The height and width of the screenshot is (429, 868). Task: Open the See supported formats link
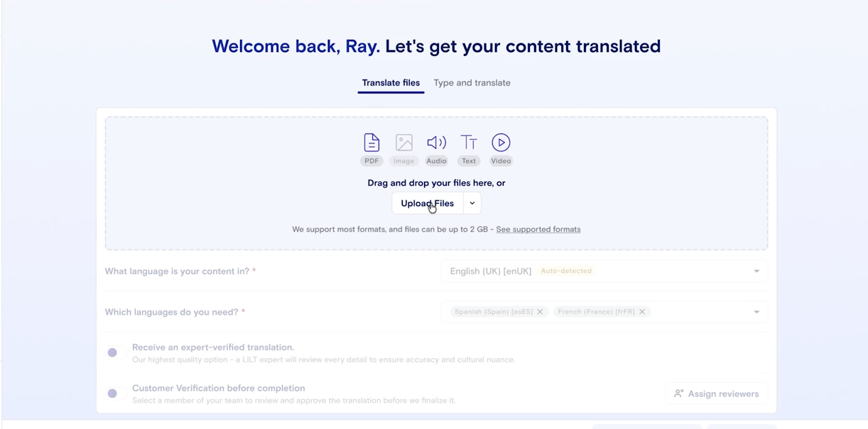(538, 229)
